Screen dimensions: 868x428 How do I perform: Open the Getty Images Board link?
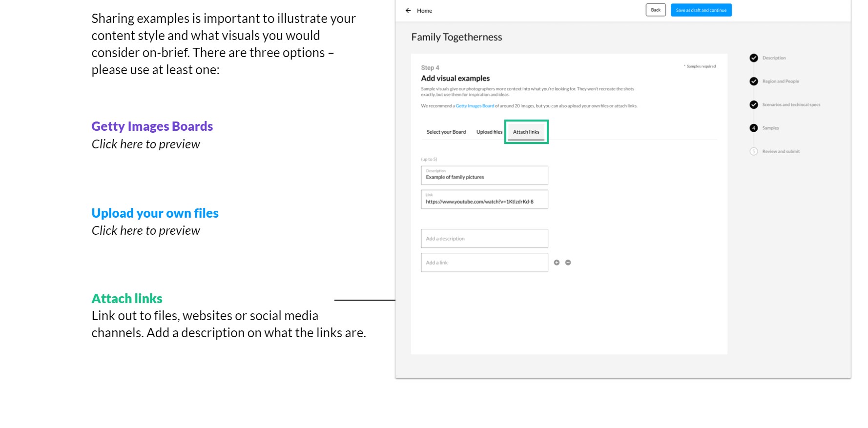point(475,106)
